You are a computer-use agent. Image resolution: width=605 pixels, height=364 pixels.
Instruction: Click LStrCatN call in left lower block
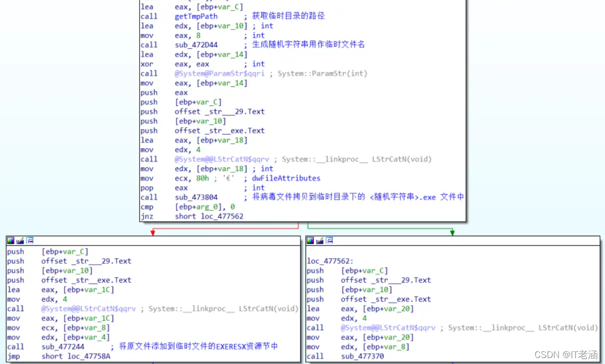pos(88,309)
